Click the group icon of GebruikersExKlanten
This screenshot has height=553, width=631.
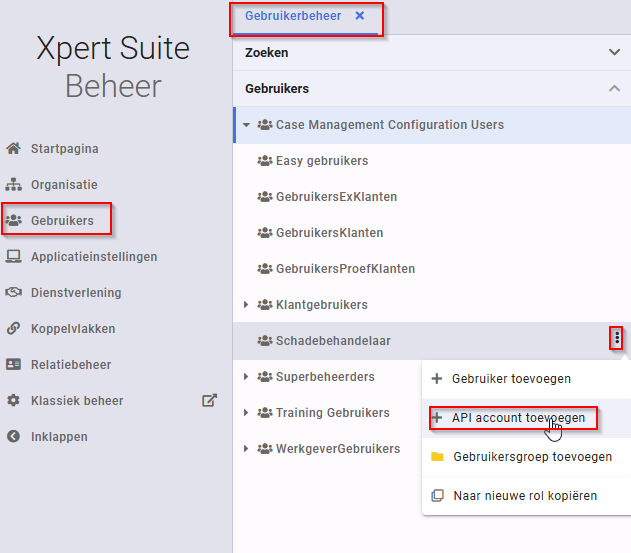265,197
